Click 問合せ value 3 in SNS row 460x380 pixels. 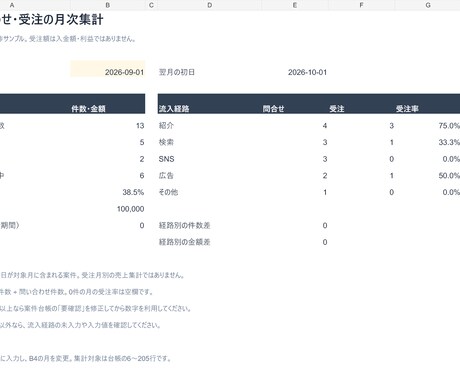pos(325,159)
